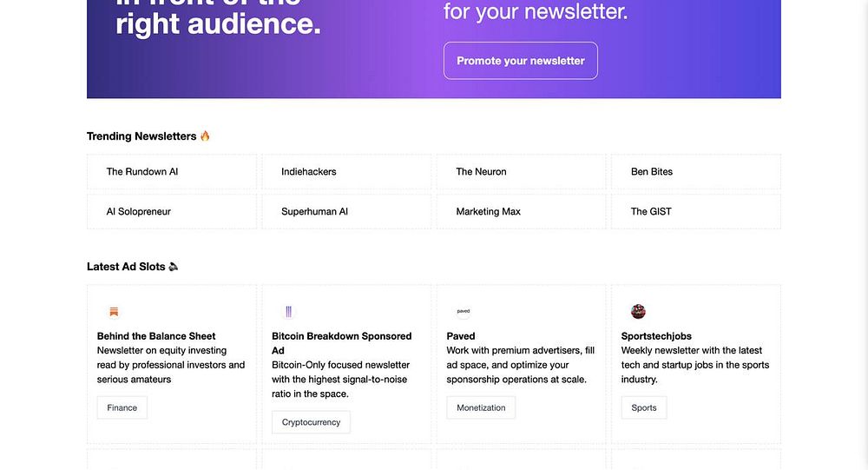Viewport: 868px width, 470px height.
Task: Click the Promote your newsletter button
Action: pos(521,61)
